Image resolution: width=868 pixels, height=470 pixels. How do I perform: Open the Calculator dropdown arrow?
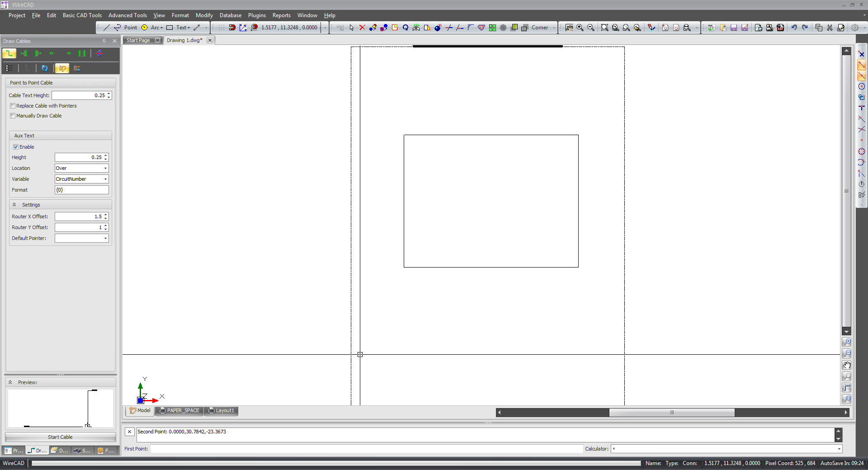click(x=839, y=449)
